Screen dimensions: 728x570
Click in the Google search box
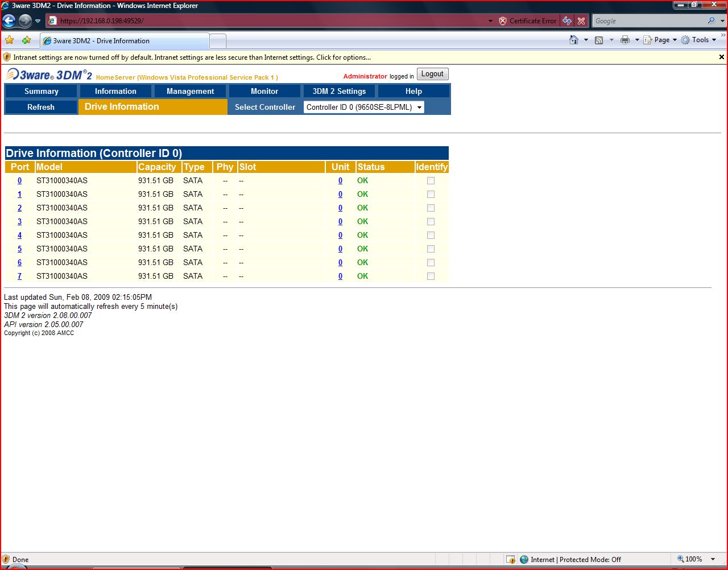649,20
